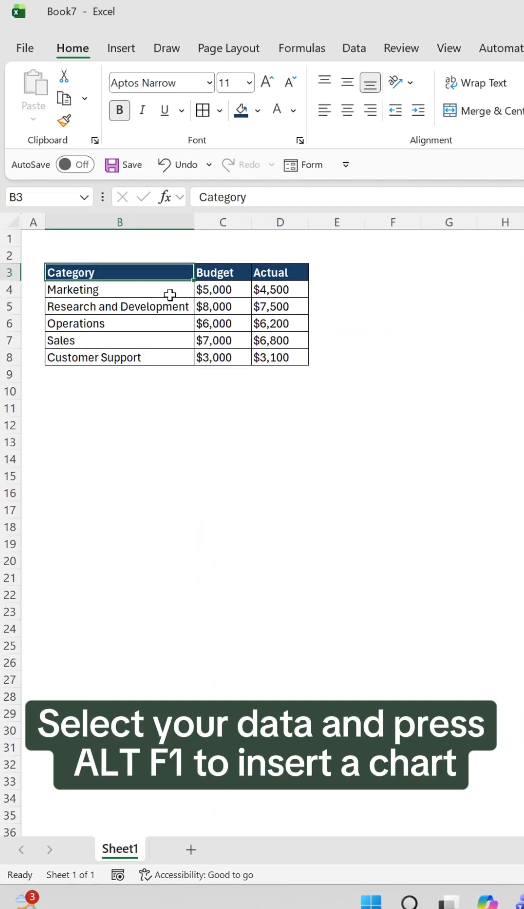Select the Customer Support cell

[119, 358]
